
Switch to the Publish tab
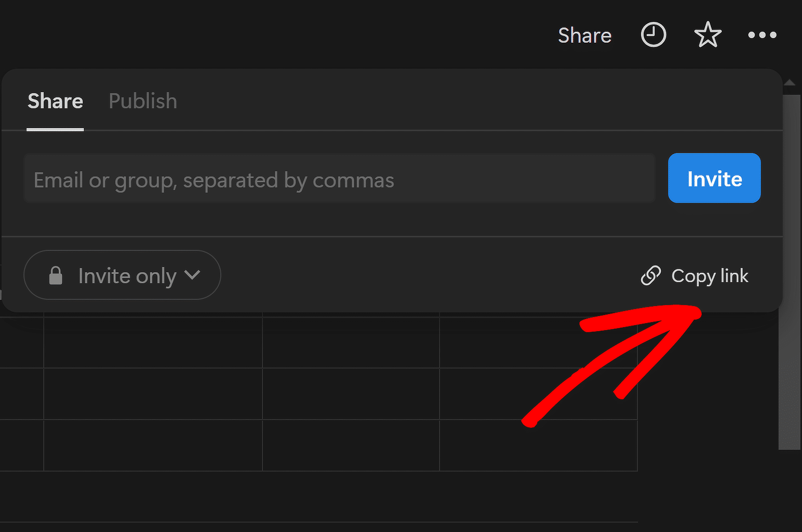tap(142, 101)
